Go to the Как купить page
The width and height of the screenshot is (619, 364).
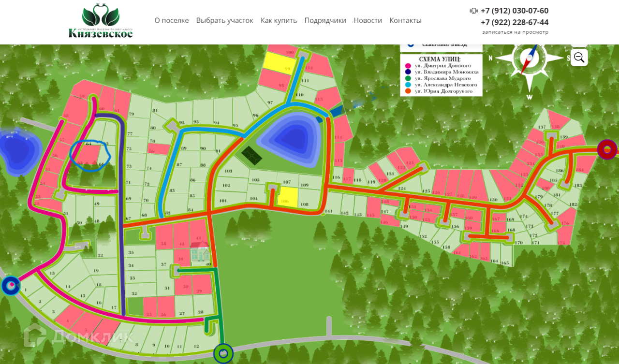tap(279, 20)
